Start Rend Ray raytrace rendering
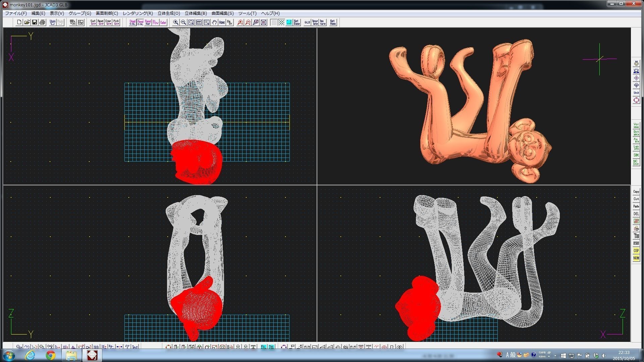Viewport: 644px width, 362px height. click(x=148, y=22)
